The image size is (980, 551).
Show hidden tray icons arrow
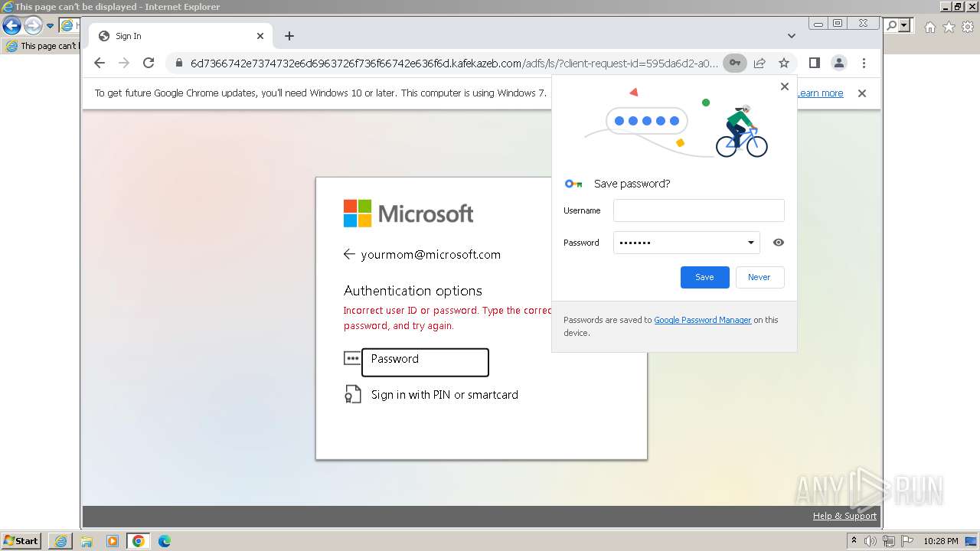[x=854, y=541]
